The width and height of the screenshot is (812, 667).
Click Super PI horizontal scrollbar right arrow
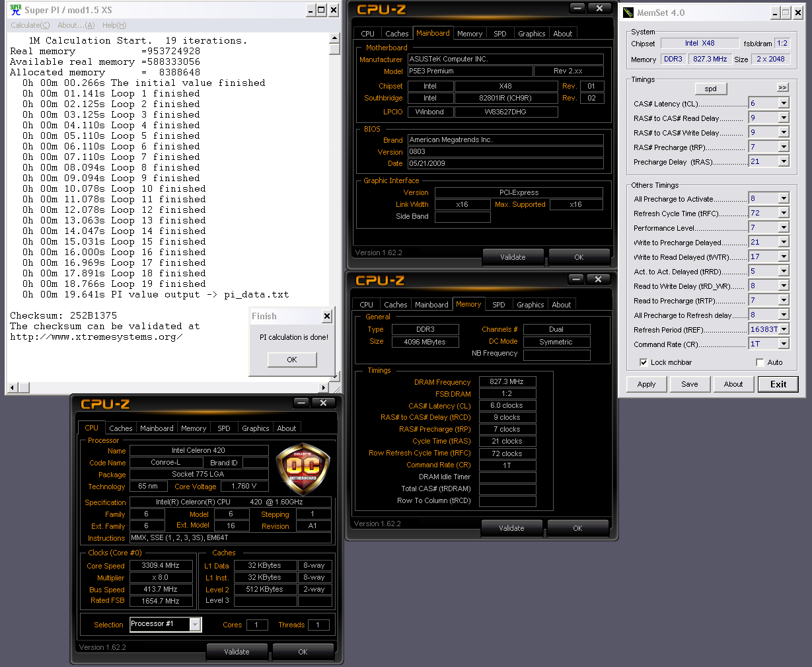pos(324,387)
